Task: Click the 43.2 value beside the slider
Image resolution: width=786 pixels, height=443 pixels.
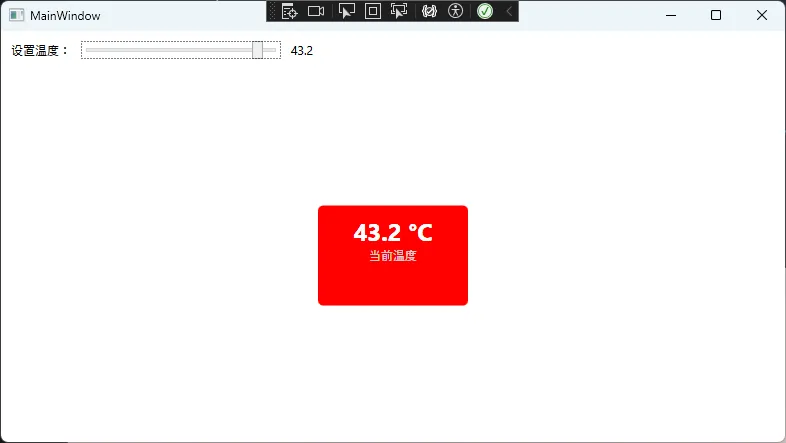Action: pos(301,51)
